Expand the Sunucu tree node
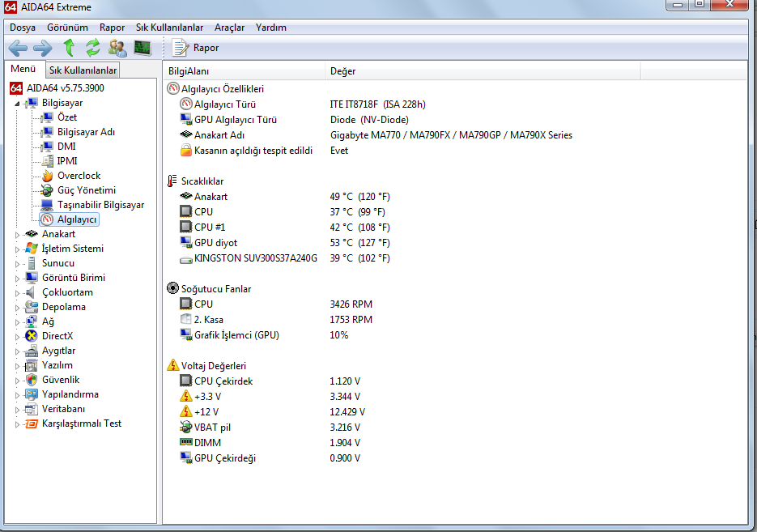The width and height of the screenshot is (757, 532). [x=17, y=264]
